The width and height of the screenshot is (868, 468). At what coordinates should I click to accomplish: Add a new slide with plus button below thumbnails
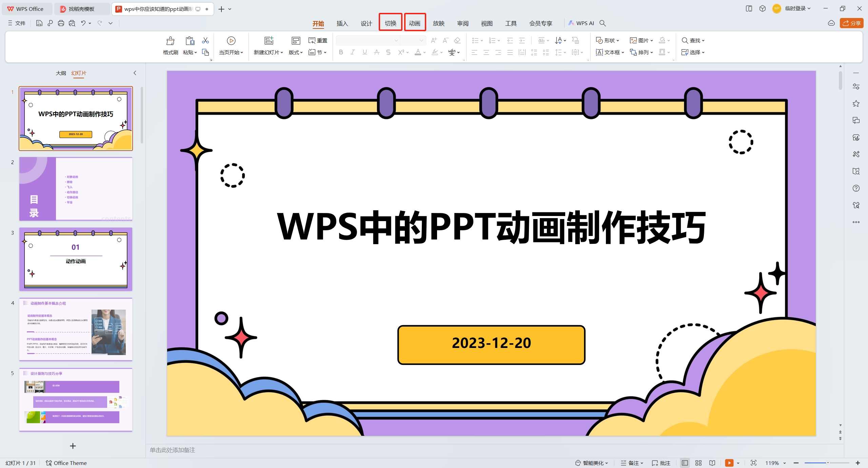(x=73, y=446)
